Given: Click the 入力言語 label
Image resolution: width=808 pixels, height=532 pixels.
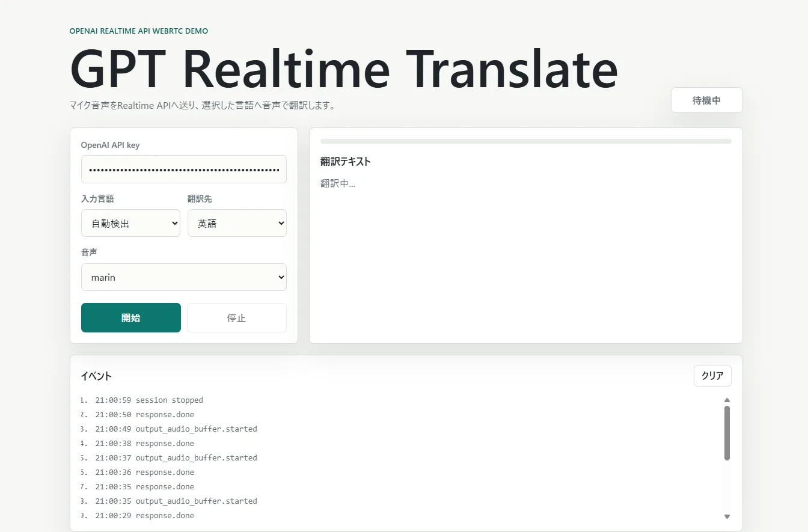Looking at the screenshot, I should pos(97,199).
